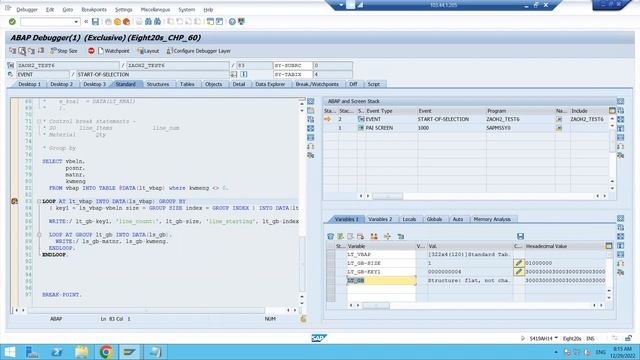Click the Help question mark icon
The image size is (640, 360).
(x=232, y=22)
